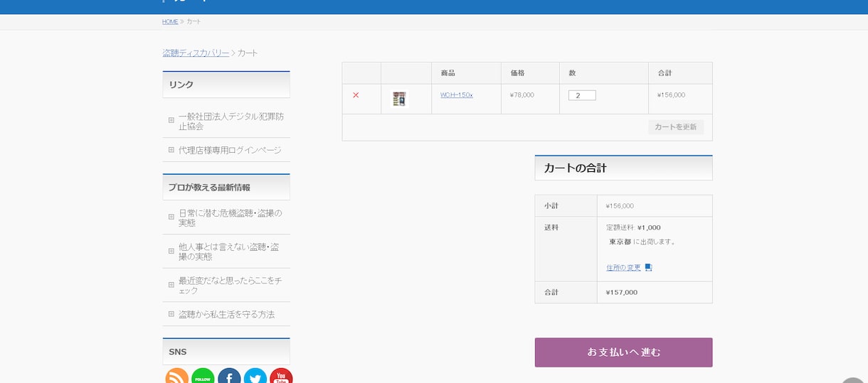Click the scroll-to-top circle button
Viewport: 868px width, 383px height.
(853, 379)
